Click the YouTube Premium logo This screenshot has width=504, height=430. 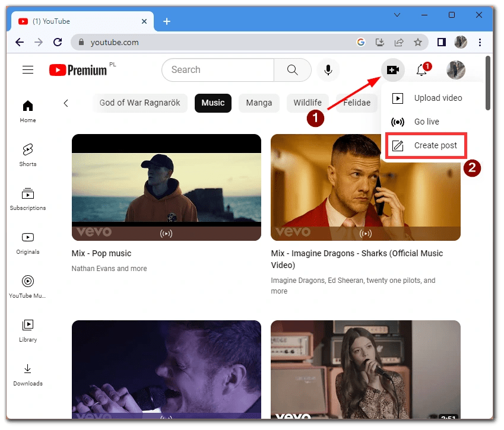pyautogui.click(x=78, y=69)
